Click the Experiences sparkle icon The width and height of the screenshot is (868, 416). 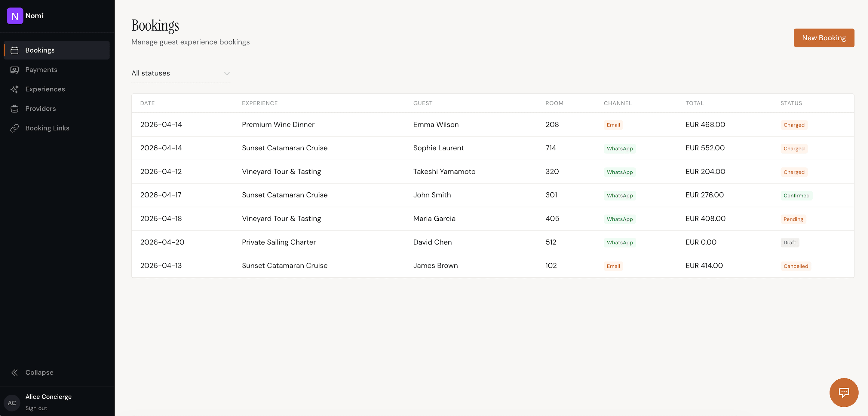point(14,89)
